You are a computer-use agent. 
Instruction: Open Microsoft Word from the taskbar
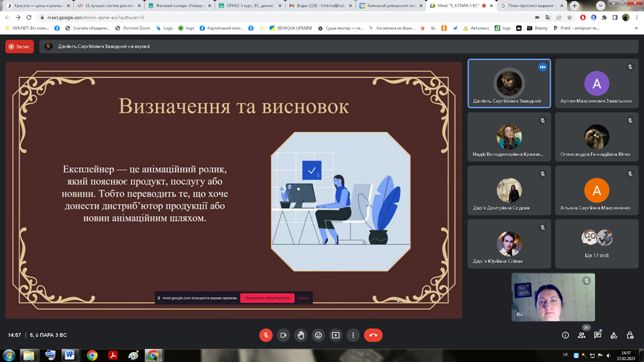[70, 355]
